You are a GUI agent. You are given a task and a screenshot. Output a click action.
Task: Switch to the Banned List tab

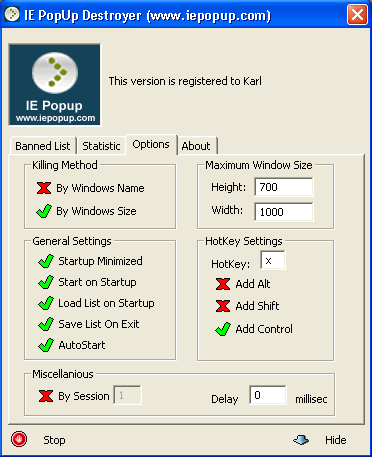click(x=43, y=146)
